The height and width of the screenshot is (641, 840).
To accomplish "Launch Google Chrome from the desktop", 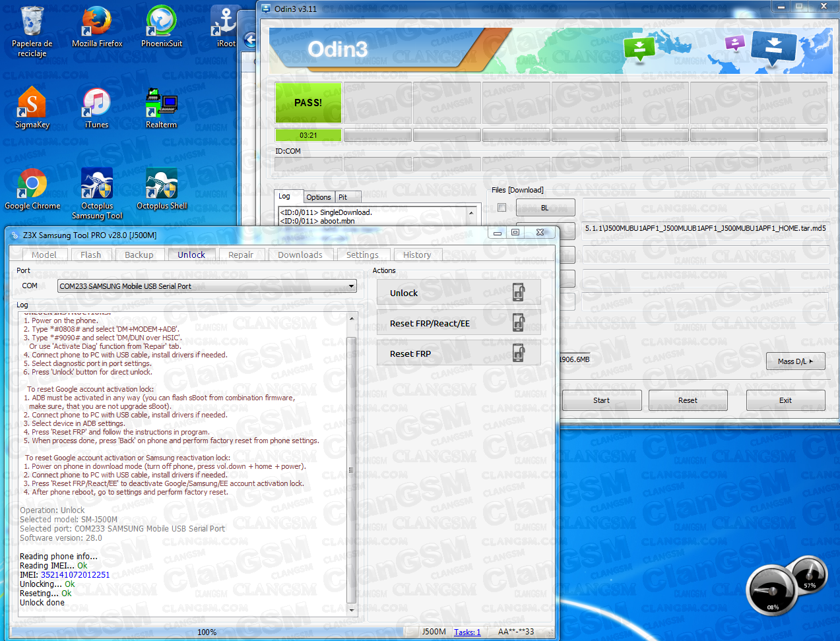I will pyautogui.click(x=32, y=189).
